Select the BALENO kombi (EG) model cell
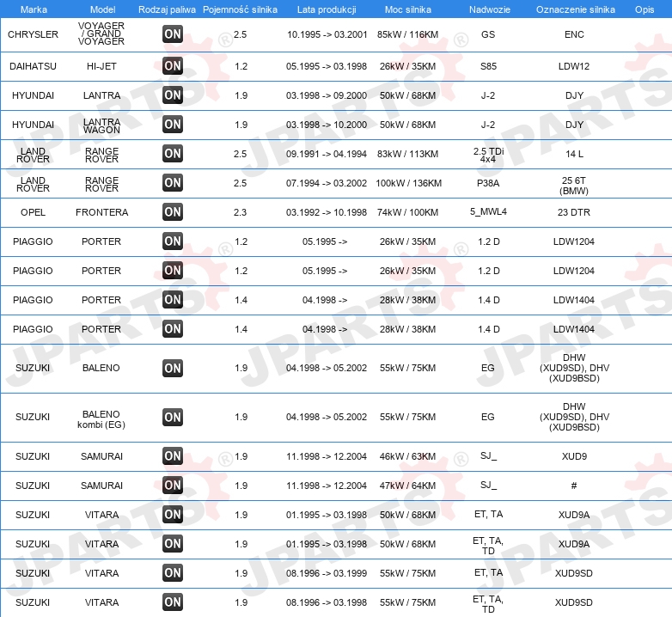Screen dimensions: 672x617 (x=101, y=419)
